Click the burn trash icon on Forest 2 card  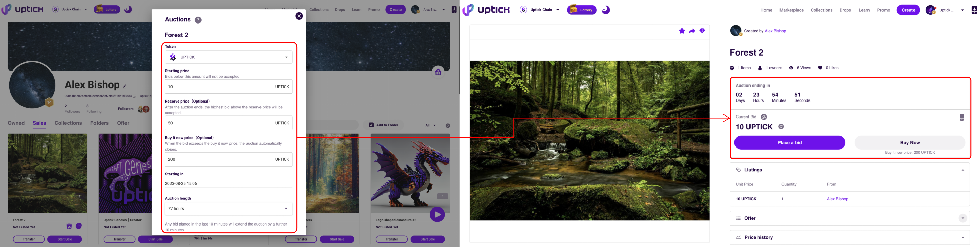[x=69, y=226]
